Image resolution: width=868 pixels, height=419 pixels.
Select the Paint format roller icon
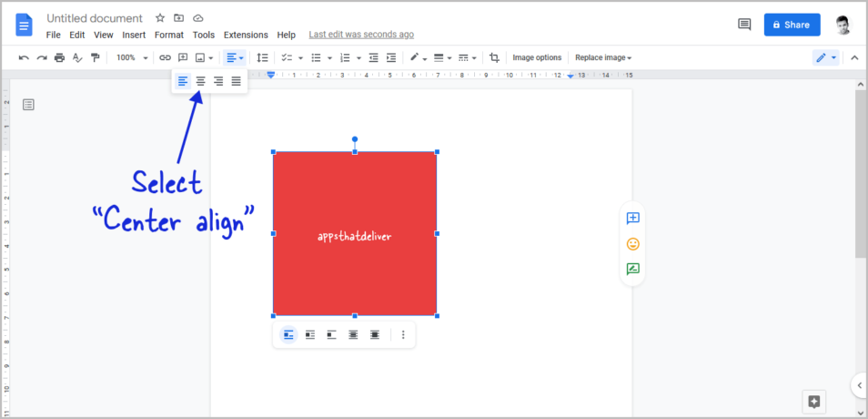click(x=96, y=57)
